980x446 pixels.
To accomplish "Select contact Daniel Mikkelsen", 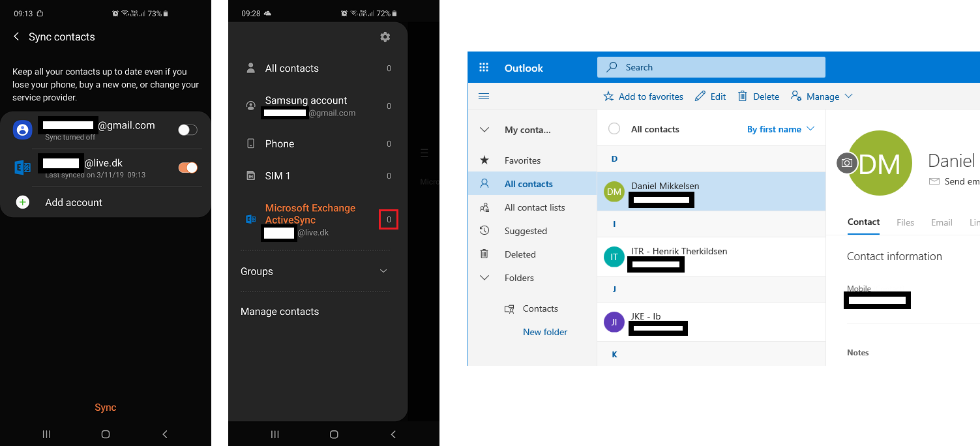I will 711,191.
